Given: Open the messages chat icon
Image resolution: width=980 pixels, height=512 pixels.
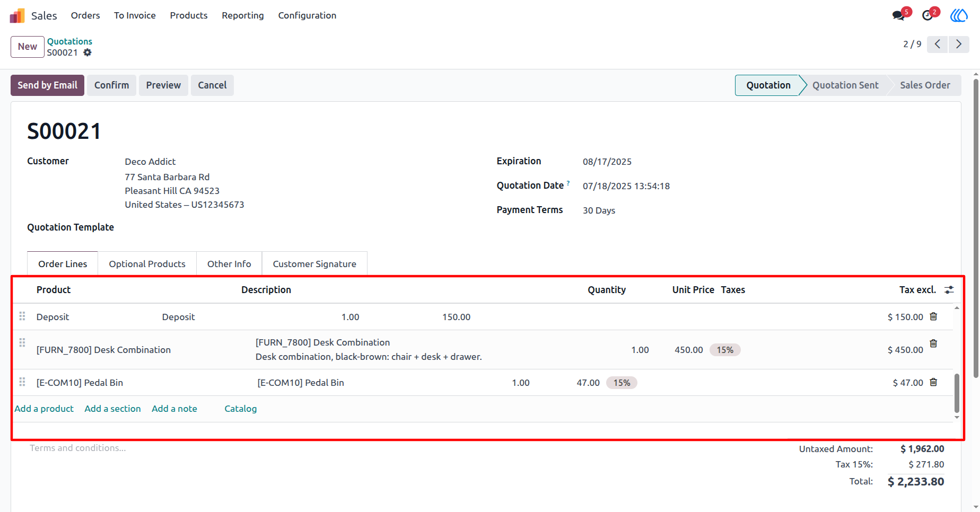Looking at the screenshot, I should 899,15.
